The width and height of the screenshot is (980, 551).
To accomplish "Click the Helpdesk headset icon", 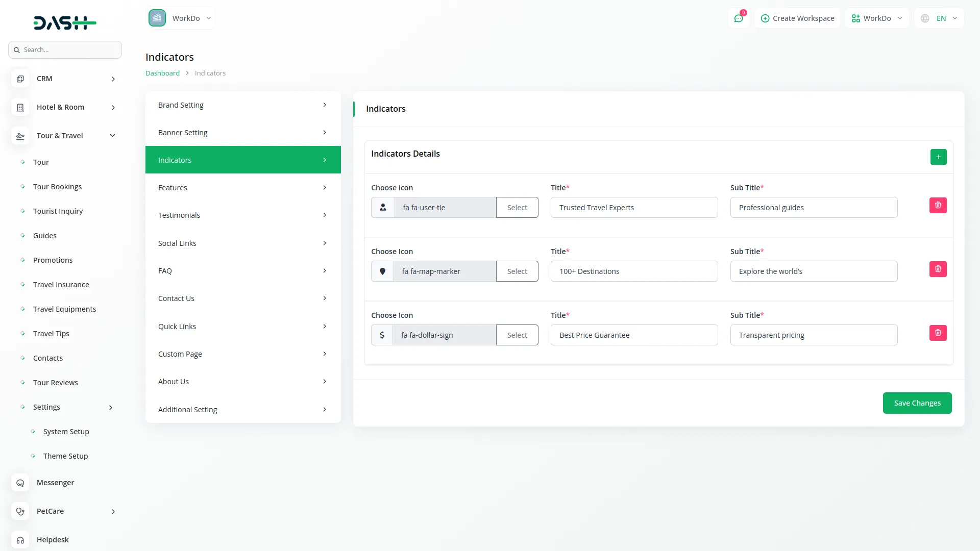I will 20,540.
